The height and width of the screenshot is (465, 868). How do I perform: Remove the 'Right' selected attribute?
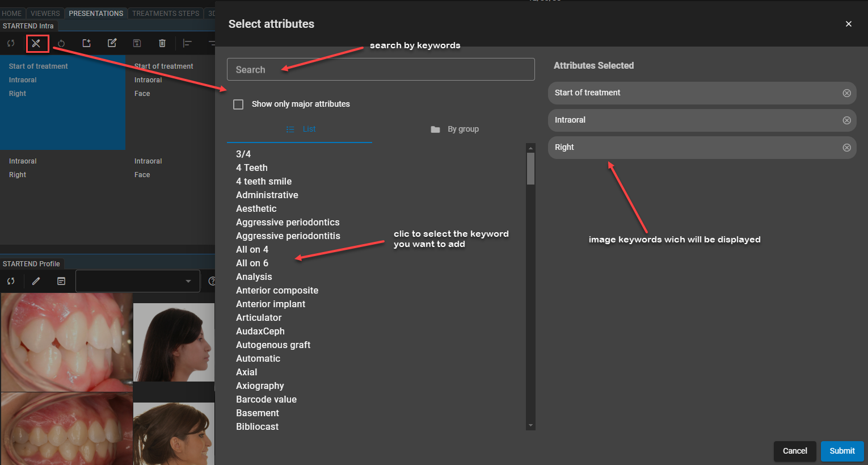point(846,148)
